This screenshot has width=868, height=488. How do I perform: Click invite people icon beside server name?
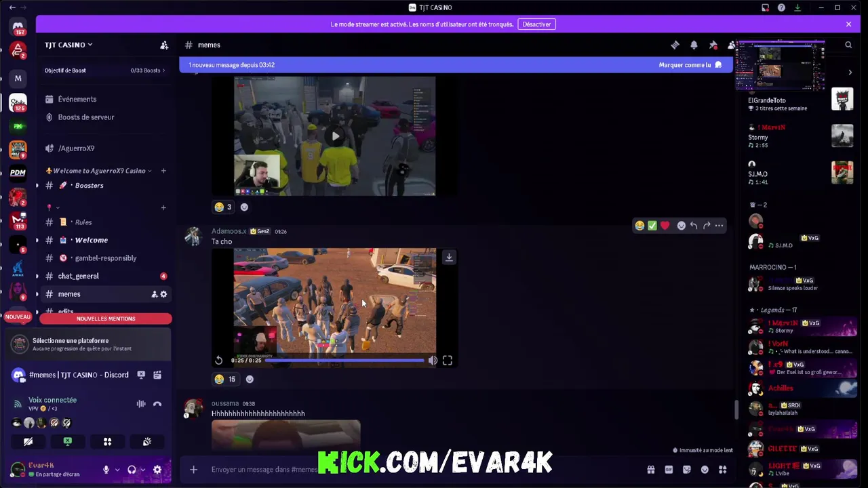(164, 45)
